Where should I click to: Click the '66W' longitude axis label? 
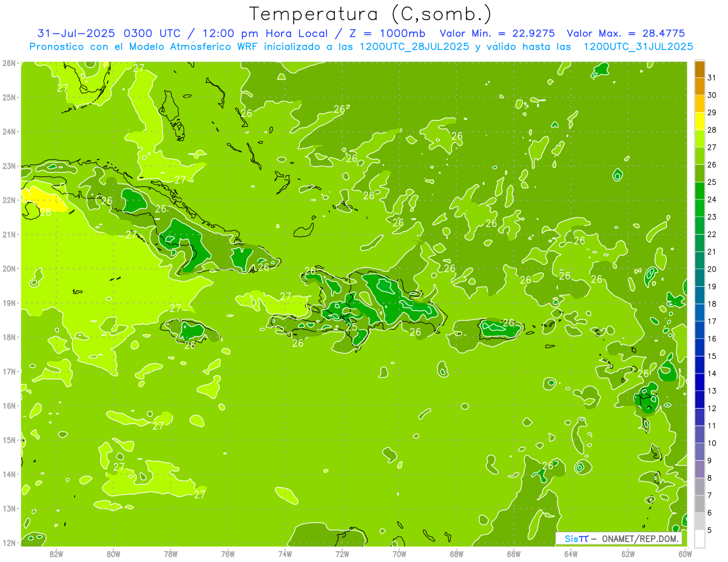514,554
